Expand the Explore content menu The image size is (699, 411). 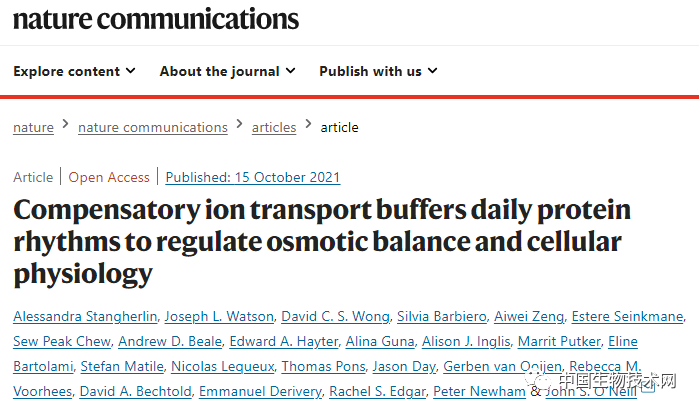(x=74, y=71)
